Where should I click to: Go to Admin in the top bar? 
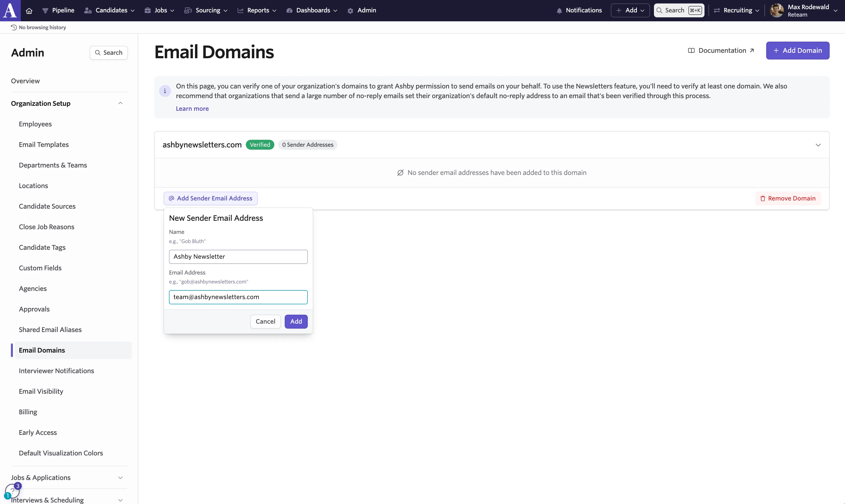[362, 10]
